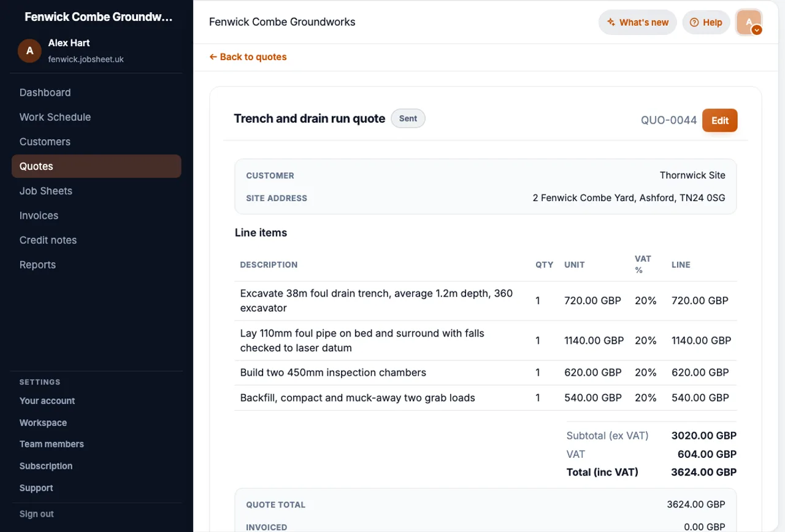Viewport: 785px width, 532px height.
Task: Select the Backfill, compact and muck-away item
Action: (x=486, y=398)
